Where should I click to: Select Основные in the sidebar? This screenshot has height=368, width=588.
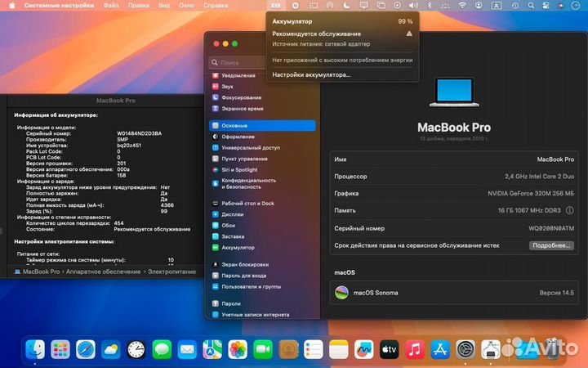pyautogui.click(x=262, y=125)
